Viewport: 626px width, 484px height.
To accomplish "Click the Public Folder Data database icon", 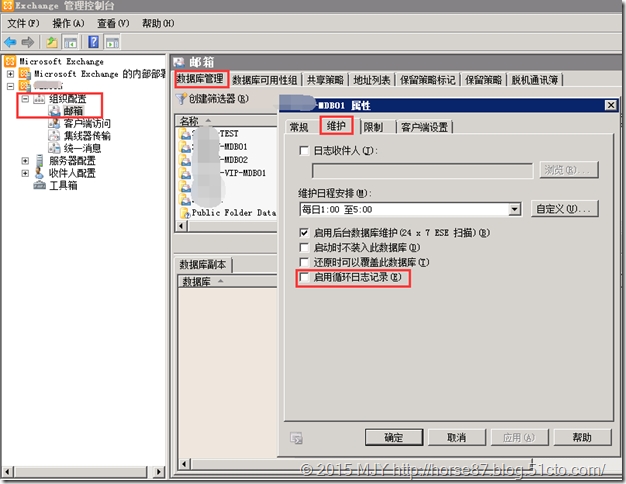I will click(x=185, y=213).
